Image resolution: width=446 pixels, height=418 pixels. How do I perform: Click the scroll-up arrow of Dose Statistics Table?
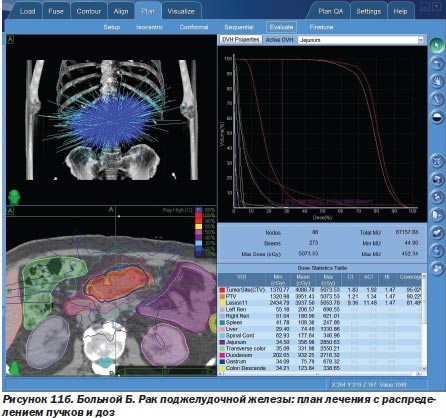point(424,276)
